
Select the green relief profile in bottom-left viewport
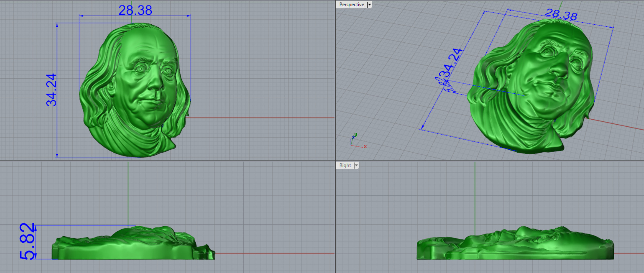click(133, 243)
